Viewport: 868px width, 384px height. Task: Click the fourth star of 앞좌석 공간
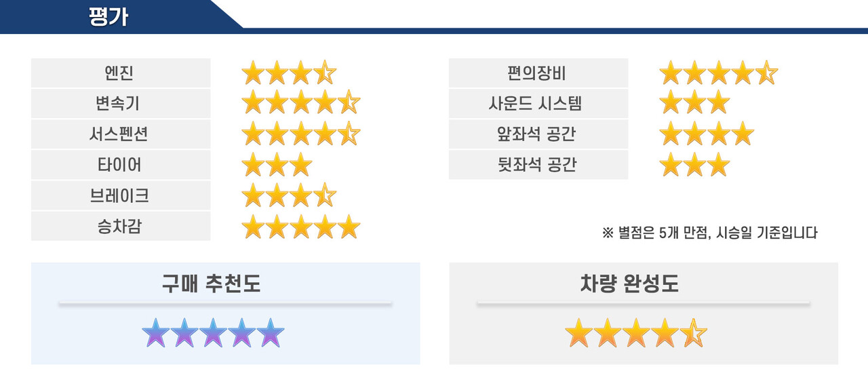coord(743,134)
